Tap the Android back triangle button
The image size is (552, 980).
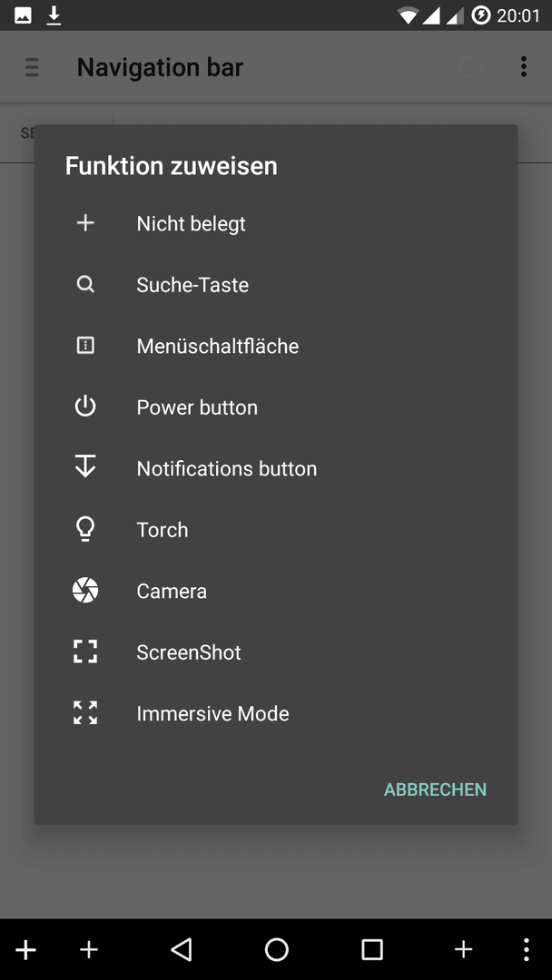click(182, 950)
